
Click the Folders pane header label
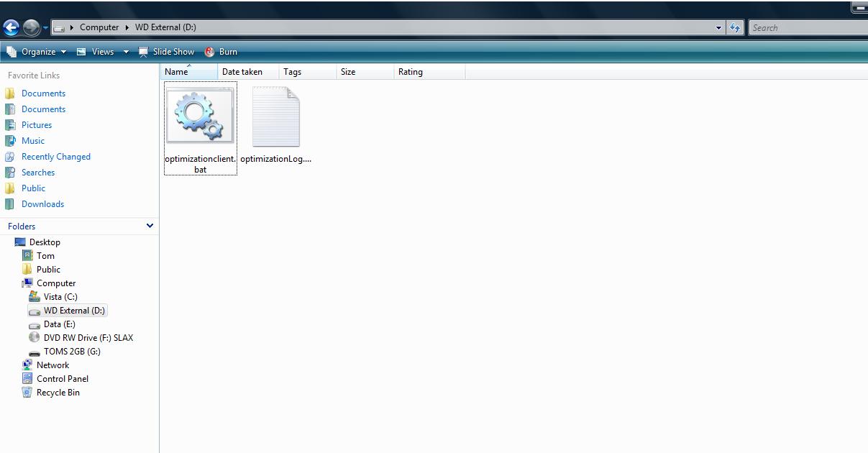[x=22, y=226]
